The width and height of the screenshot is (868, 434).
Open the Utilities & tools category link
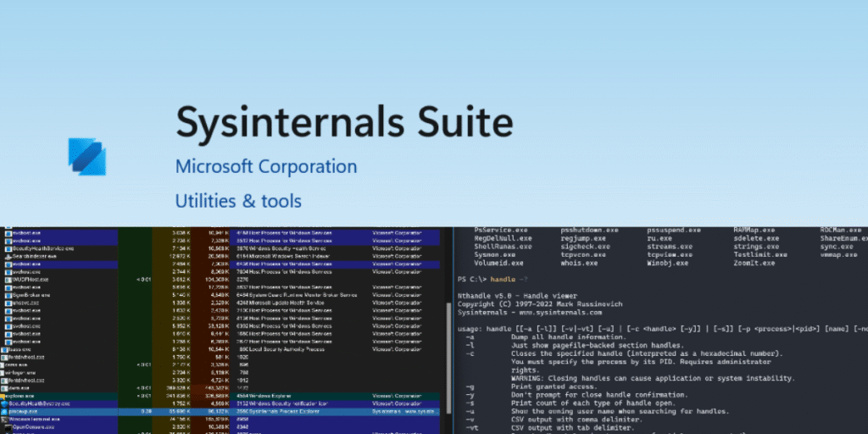click(238, 200)
